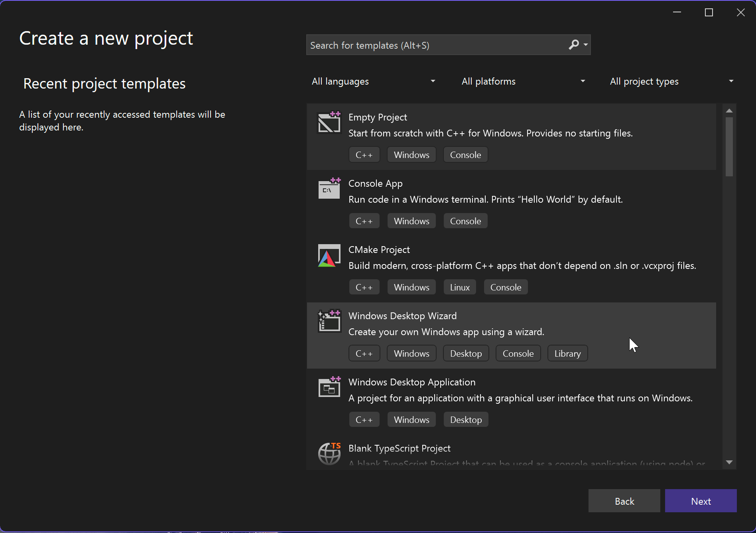Click the CMake Project description text
Screen dimensions: 756x533
tap(522, 266)
